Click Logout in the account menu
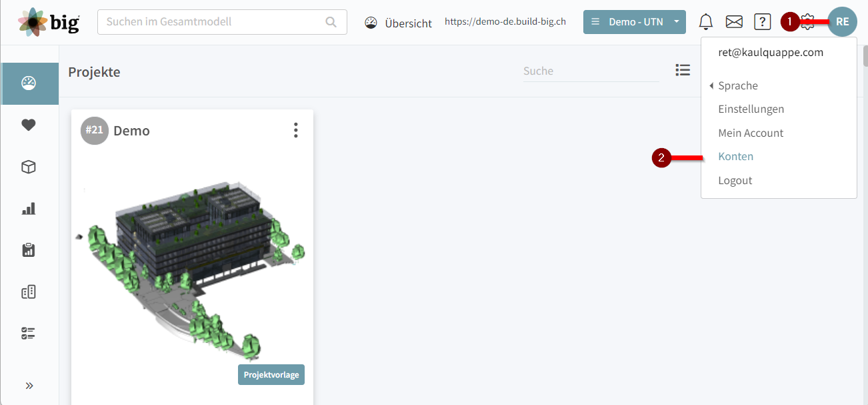This screenshot has width=868, height=405. (x=735, y=180)
